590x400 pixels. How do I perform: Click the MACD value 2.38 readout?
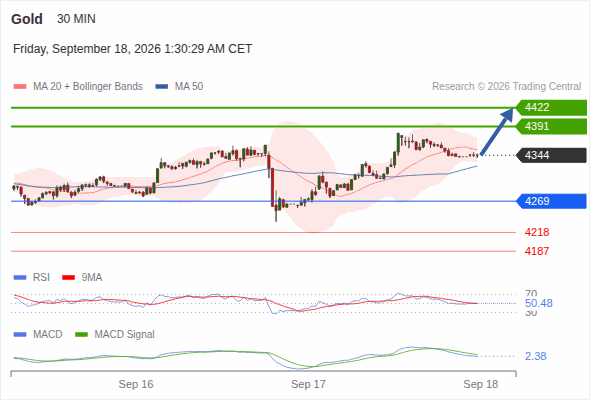[x=535, y=356]
